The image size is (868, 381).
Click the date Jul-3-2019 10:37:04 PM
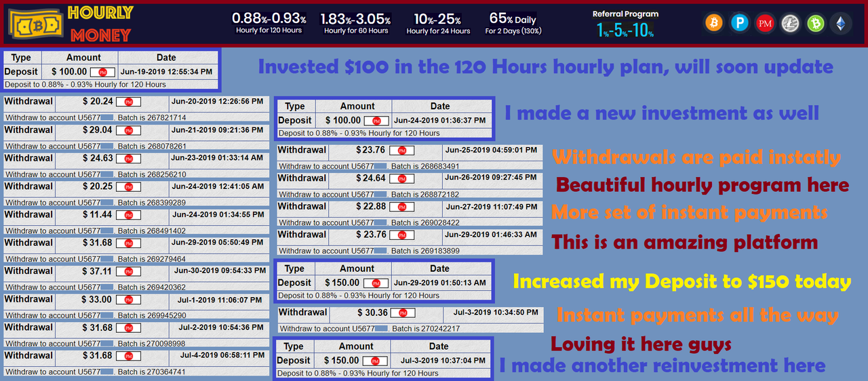tap(443, 361)
